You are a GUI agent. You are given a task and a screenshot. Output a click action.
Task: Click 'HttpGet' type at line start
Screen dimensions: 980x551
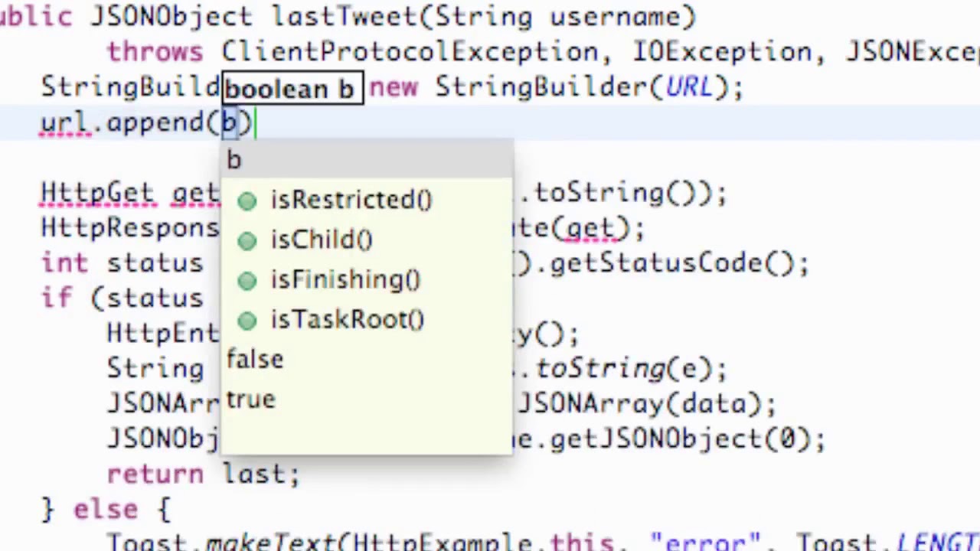point(97,193)
